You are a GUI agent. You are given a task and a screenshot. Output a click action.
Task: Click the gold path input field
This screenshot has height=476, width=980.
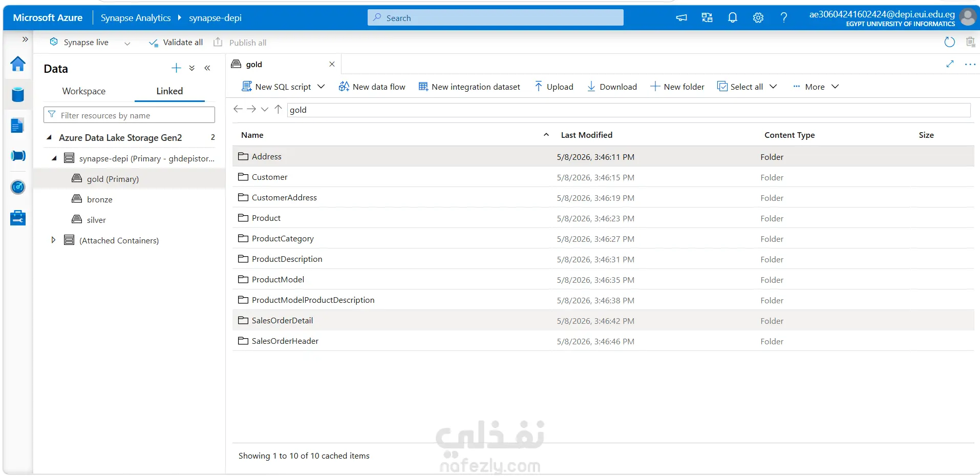[629, 110]
